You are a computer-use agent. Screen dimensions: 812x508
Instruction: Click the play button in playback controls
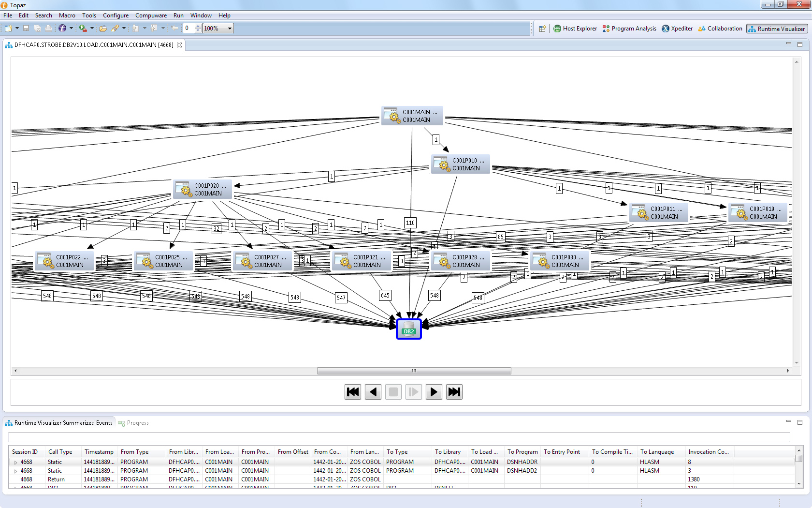coord(434,392)
